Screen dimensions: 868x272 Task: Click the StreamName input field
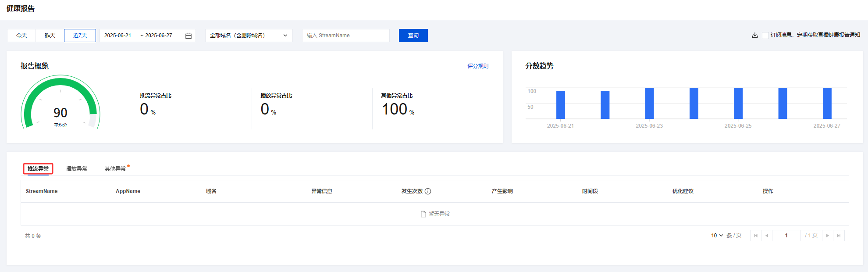(345, 36)
